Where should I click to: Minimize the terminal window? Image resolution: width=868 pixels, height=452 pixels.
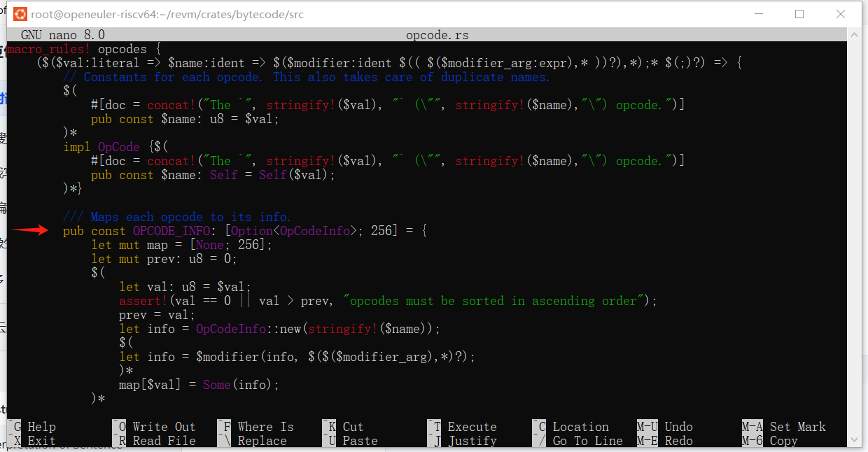[758, 14]
